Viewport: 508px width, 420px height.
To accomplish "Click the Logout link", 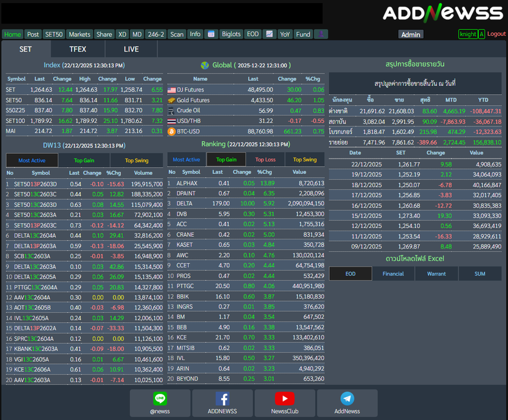I will coord(496,34).
